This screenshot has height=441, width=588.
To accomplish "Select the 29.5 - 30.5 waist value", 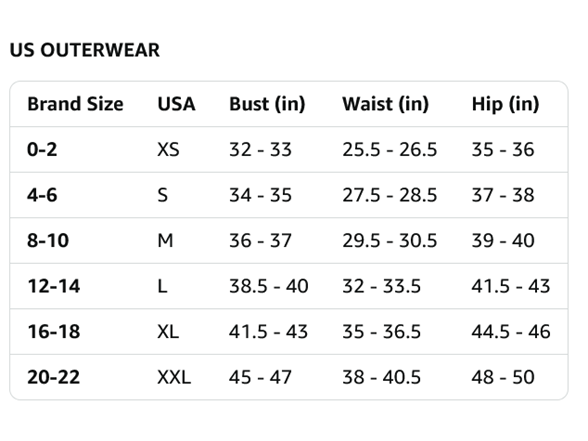I will tap(390, 240).
